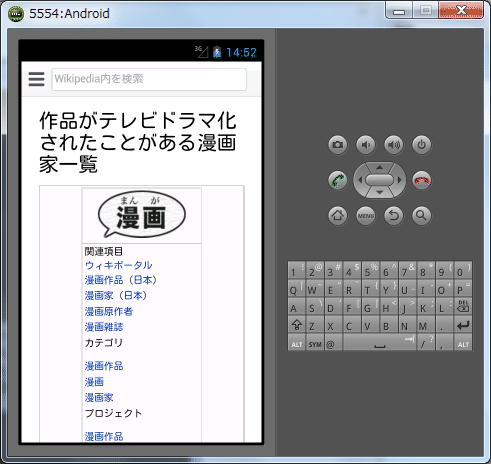Click the 漫画 speech bubble image
Viewport: 491px width, 464px height.
point(142,214)
